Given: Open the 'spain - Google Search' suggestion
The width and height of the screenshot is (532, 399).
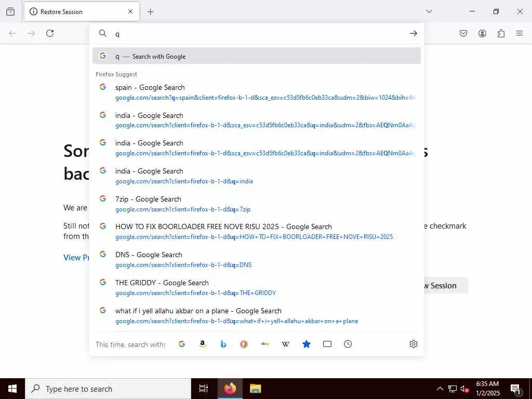Looking at the screenshot, I should click(x=257, y=92).
